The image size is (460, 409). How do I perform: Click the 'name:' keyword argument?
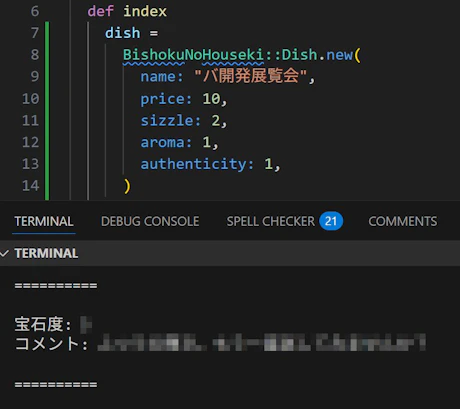162,77
